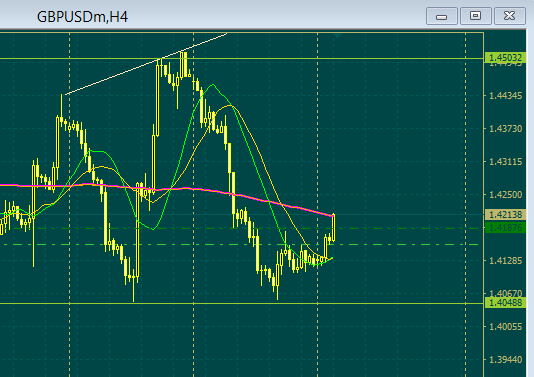Click the 1.42500 price scale label

tap(505, 195)
